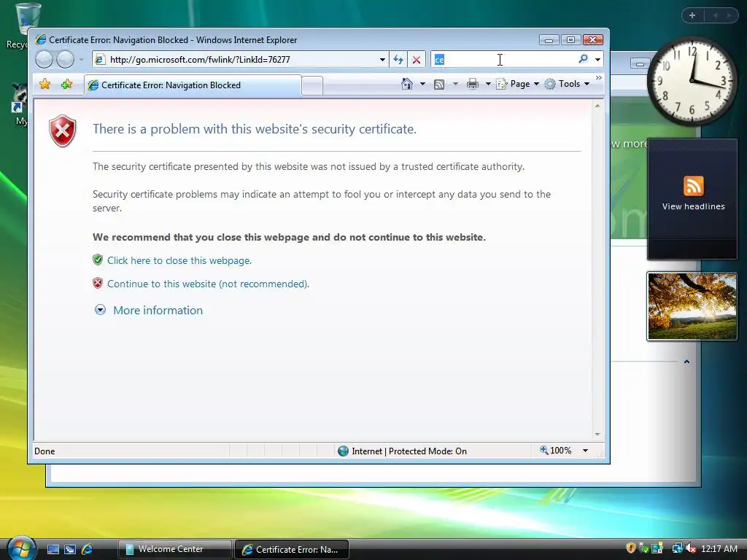Click the page scrollbar up arrow
Viewport: 747px width, 560px height.
(597, 106)
